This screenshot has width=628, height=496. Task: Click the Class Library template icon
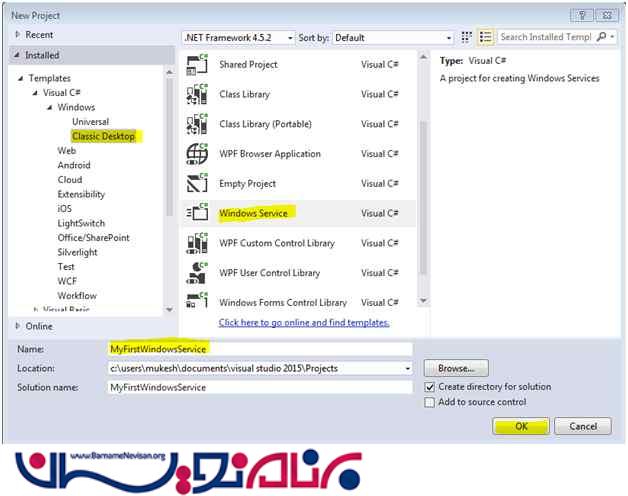pos(197,95)
